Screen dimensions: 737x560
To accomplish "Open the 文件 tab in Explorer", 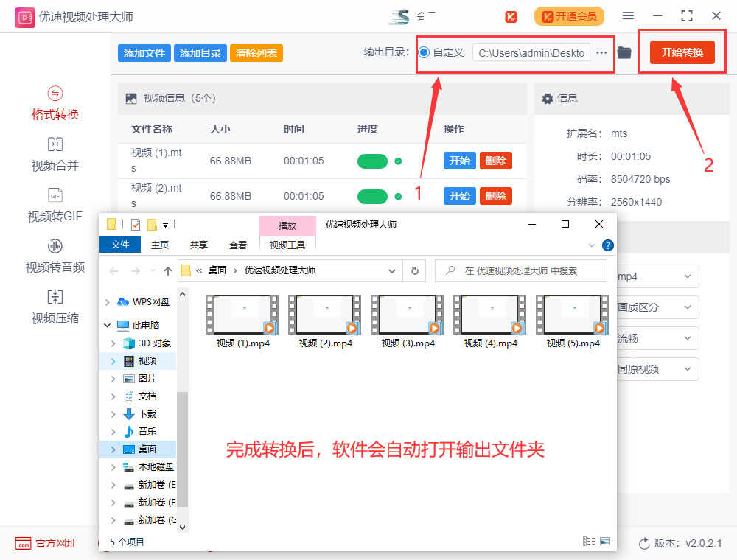I will [x=120, y=245].
